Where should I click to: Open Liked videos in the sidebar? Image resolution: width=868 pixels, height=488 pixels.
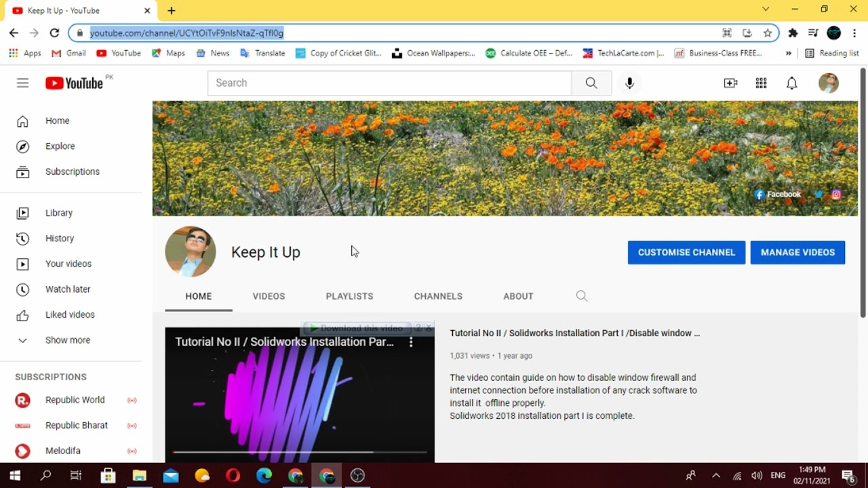coord(71,314)
